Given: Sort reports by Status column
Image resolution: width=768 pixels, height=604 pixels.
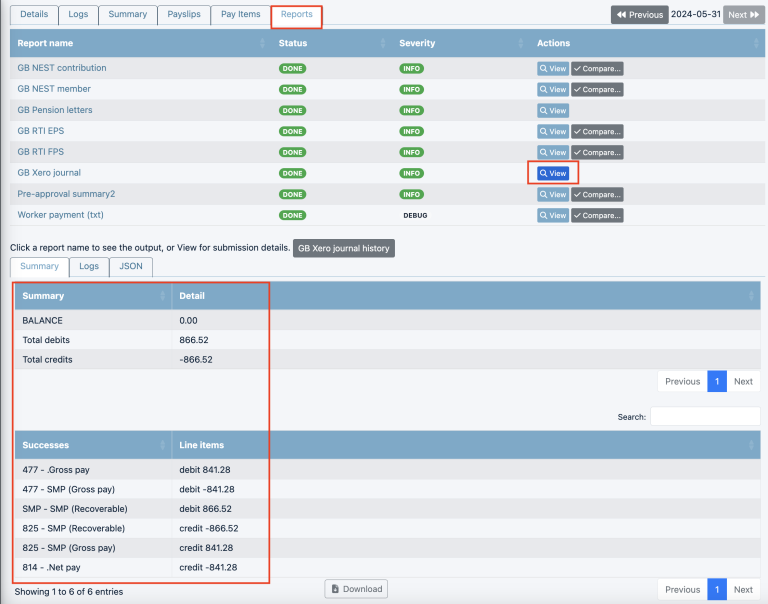Looking at the screenshot, I should [331, 43].
